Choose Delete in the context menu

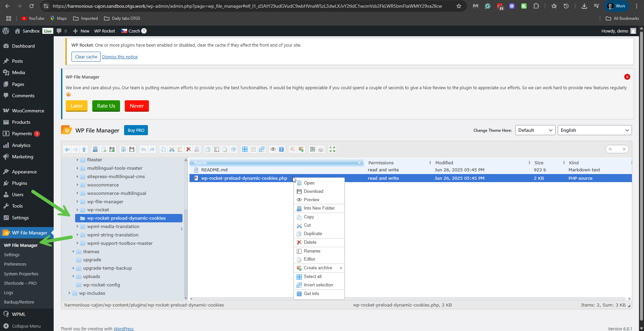click(319, 242)
